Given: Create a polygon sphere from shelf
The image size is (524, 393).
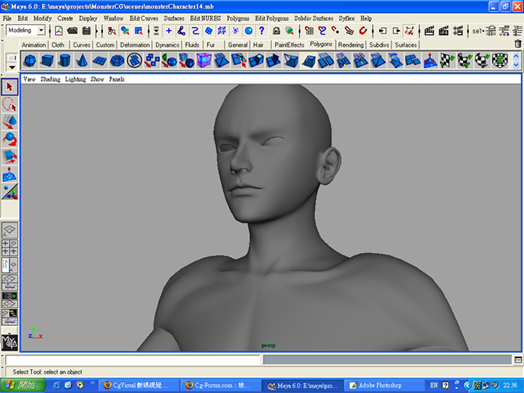Looking at the screenshot, I should tap(30, 61).
